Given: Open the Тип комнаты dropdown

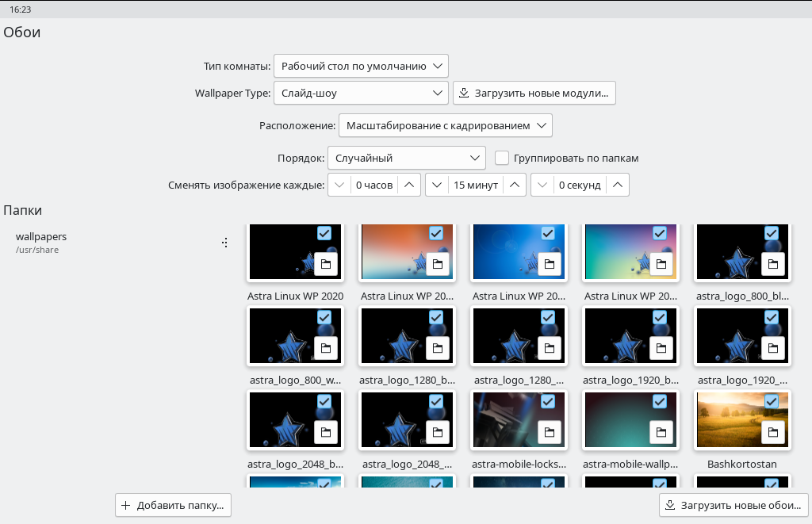Looking at the screenshot, I should (x=361, y=66).
